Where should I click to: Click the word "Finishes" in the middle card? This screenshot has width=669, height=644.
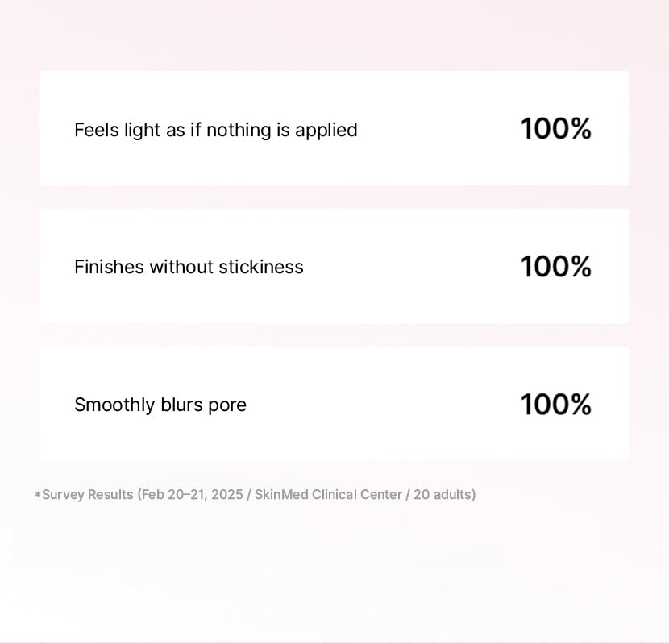(x=110, y=267)
